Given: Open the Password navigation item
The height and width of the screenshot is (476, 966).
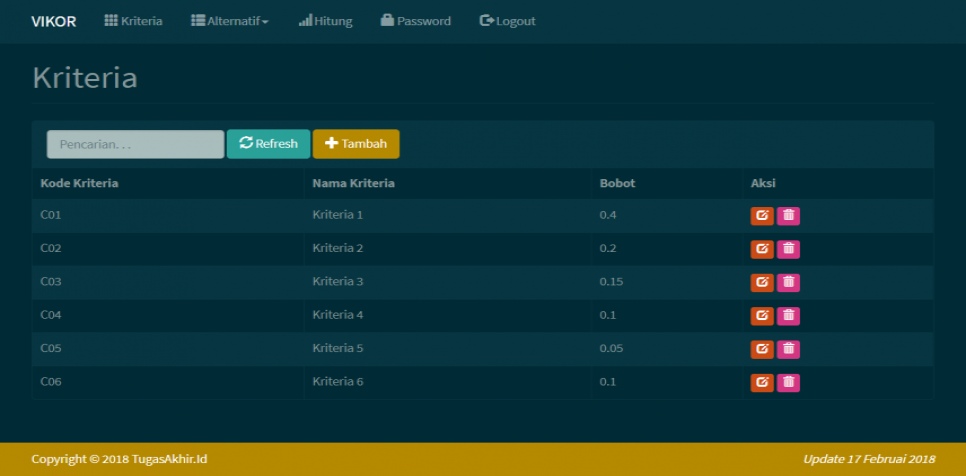Looking at the screenshot, I should [415, 21].
